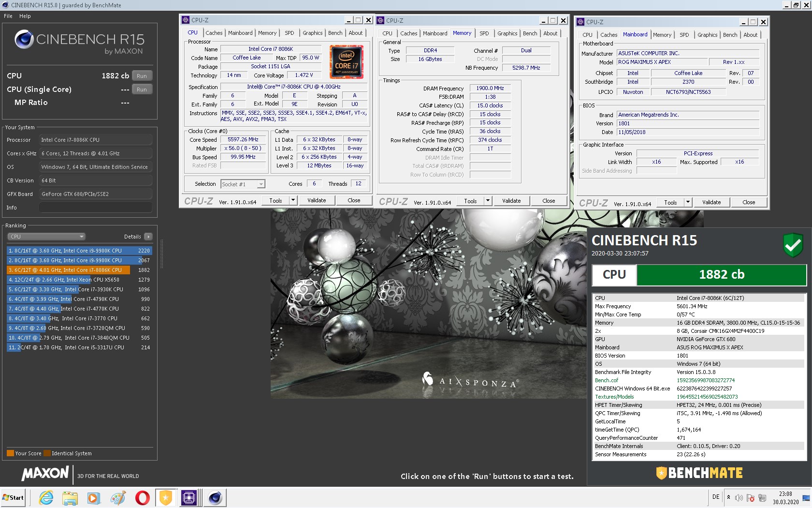Open Tools dropdown arrow in Memory CPU-Z
Image resolution: width=812 pixels, height=508 pixels.
[488, 201]
